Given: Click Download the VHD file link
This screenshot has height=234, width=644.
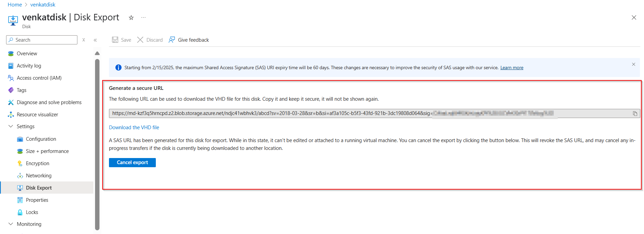Looking at the screenshot, I should pos(134,128).
